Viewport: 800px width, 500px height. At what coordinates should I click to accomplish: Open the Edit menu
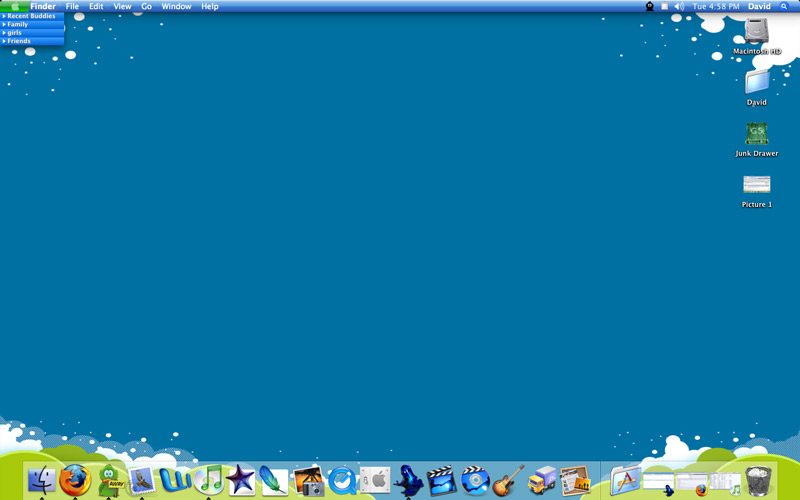click(96, 6)
